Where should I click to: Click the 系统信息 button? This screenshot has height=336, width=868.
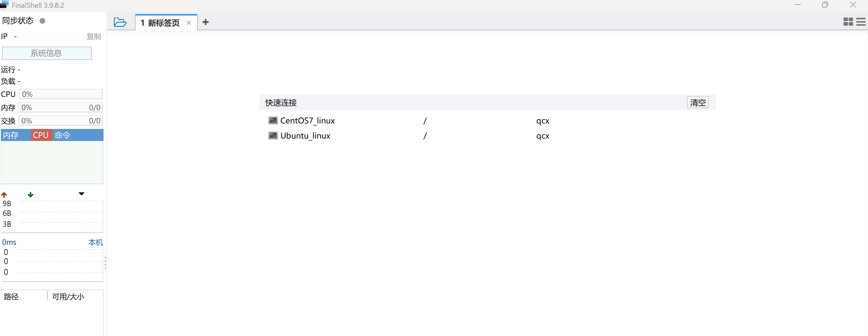pos(47,53)
